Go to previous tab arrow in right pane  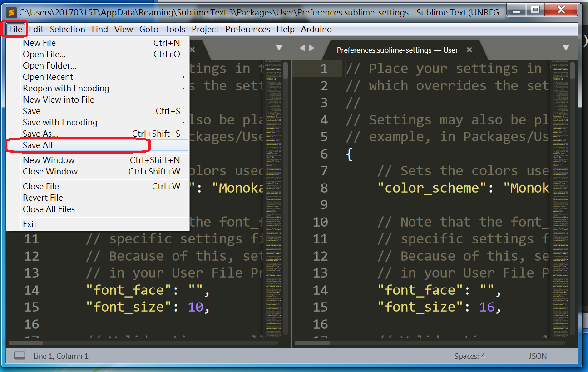(x=302, y=48)
